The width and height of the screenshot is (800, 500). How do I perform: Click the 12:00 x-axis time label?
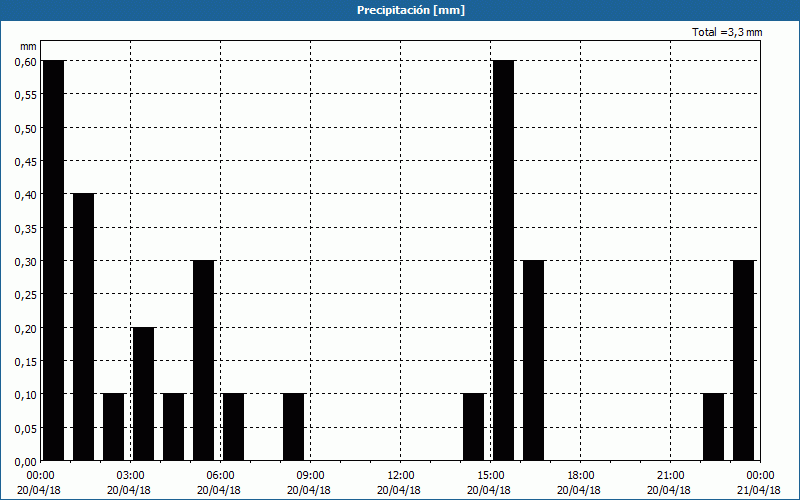(401, 476)
